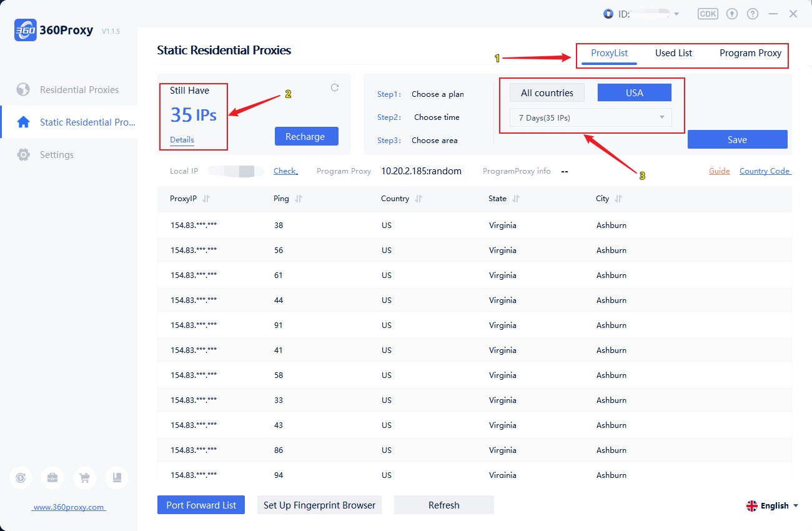Select Static Residential Proxies in sidebar
Image resolution: width=812 pixels, height=531 pixels.
pyautogui.click(x=69, y=122)
